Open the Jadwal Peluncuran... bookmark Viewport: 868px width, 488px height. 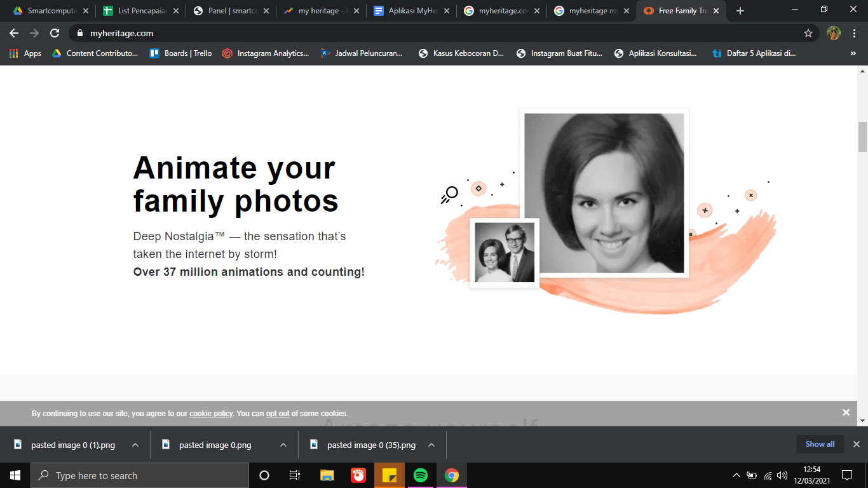point(362,53)
